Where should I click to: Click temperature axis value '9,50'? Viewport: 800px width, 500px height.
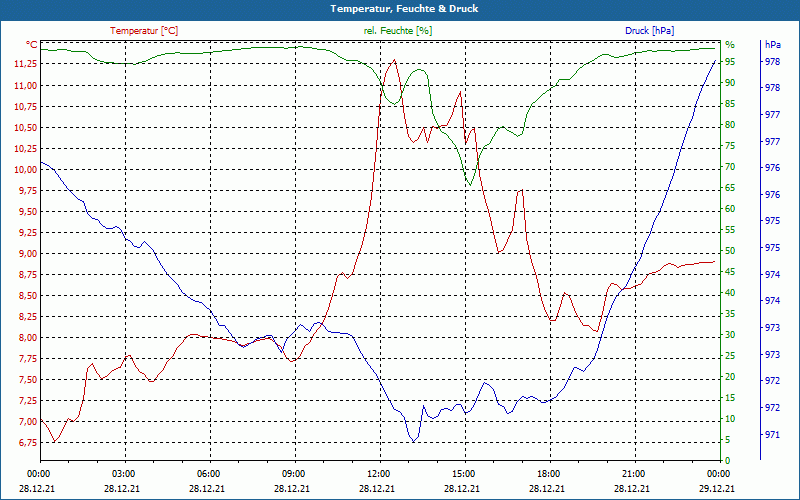(x=28, y=212)
